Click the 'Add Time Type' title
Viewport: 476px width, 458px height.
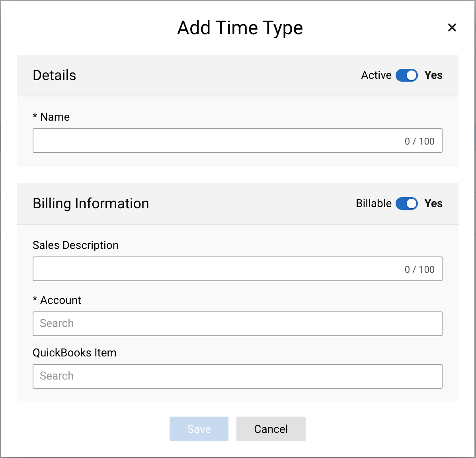pos(240,28)
